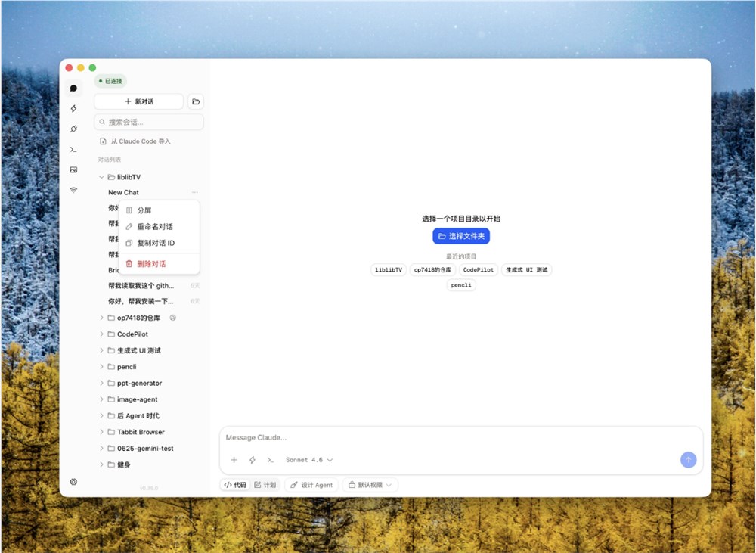Open a project via folder icon beside 新对话
Image resolution: width=756 pixels, height=553 pixels.
[196, 101]
